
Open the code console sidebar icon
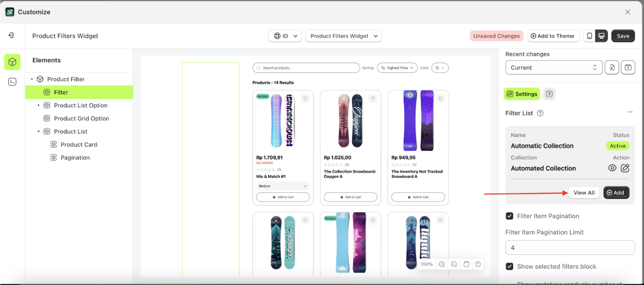pos(12,82)
